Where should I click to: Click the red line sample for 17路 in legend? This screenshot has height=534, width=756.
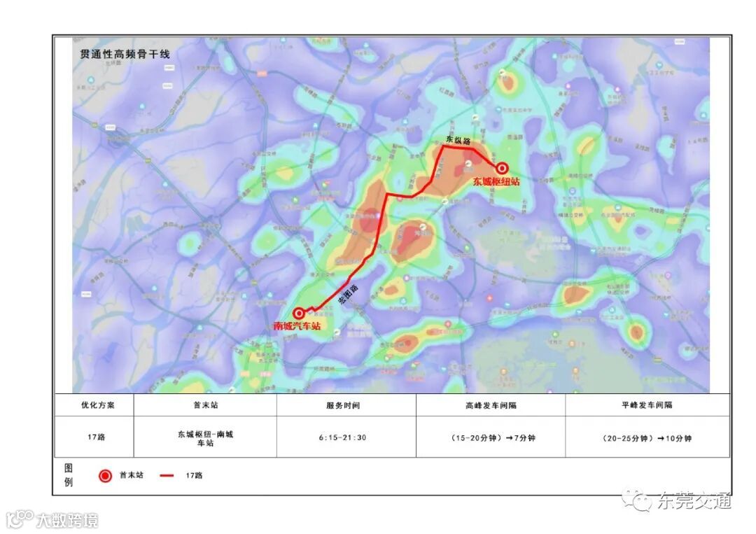point(167,476)
